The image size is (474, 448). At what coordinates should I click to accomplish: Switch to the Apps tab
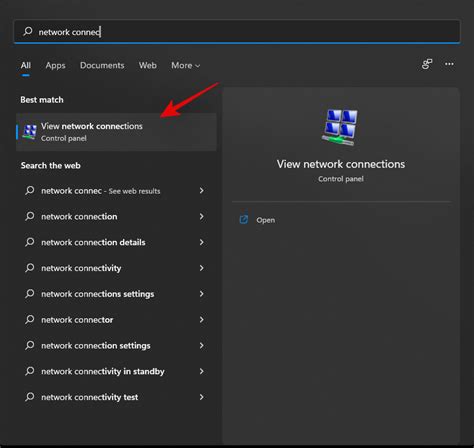(x=55, y=65)
